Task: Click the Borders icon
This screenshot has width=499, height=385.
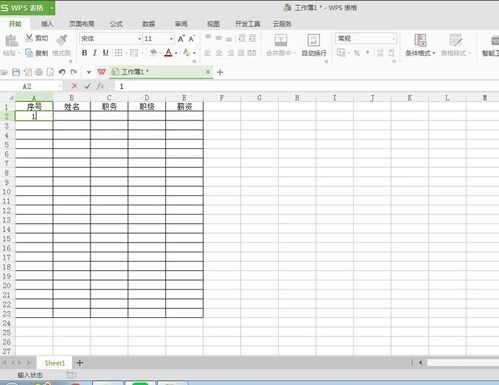Action: coord(118,53)
